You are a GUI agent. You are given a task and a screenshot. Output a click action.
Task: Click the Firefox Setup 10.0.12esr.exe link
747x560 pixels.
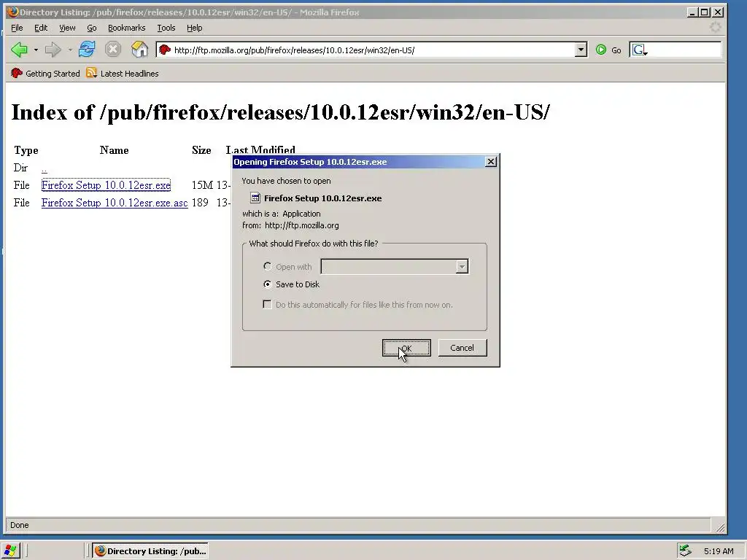pos(106,185)
